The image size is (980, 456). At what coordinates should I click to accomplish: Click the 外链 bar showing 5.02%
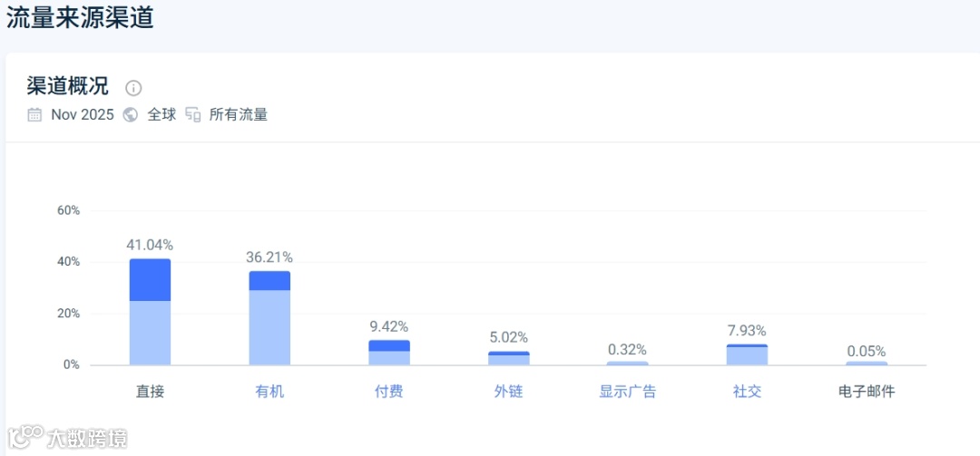click(x=508, y=358)
